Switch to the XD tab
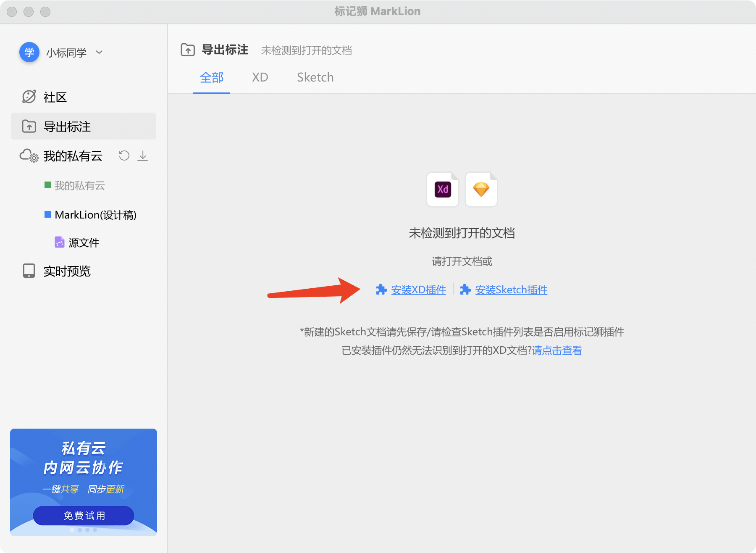 coord(260,78)
